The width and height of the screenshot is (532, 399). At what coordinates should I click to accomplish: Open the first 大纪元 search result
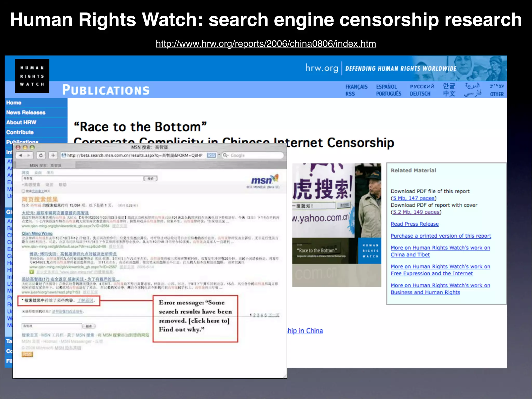55,213
